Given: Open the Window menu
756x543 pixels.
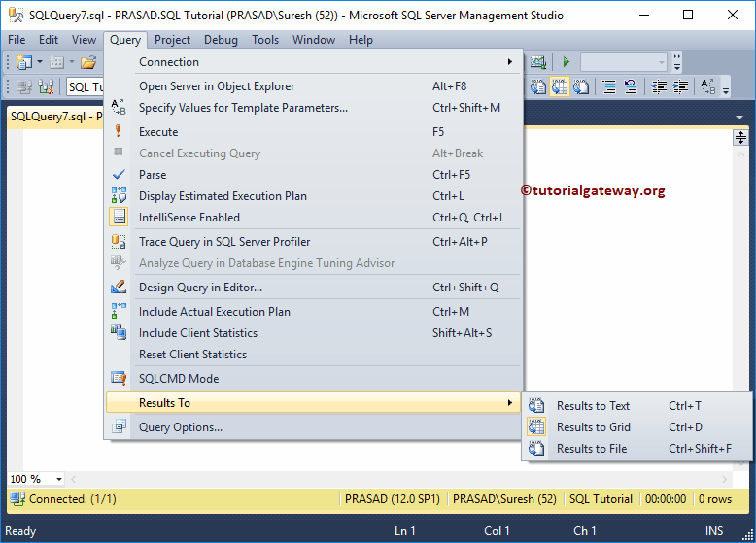Looking at the screenshot, I should 314,40.
